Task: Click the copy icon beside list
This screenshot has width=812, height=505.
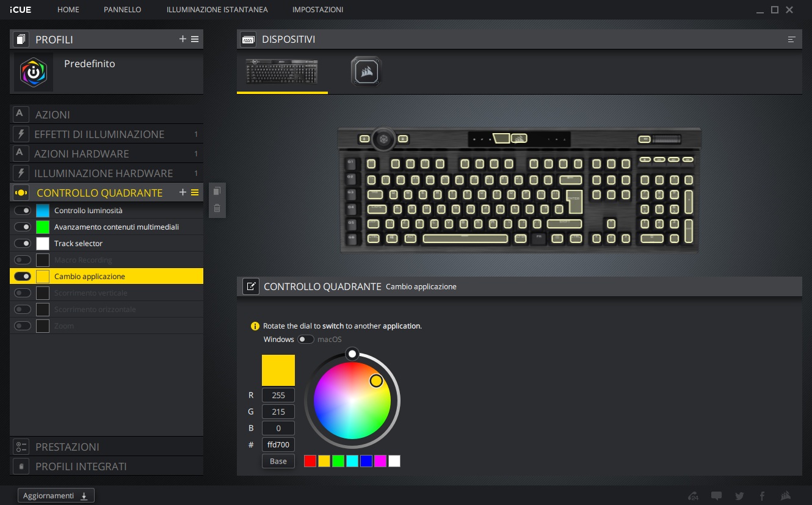Action: [217, 191]
